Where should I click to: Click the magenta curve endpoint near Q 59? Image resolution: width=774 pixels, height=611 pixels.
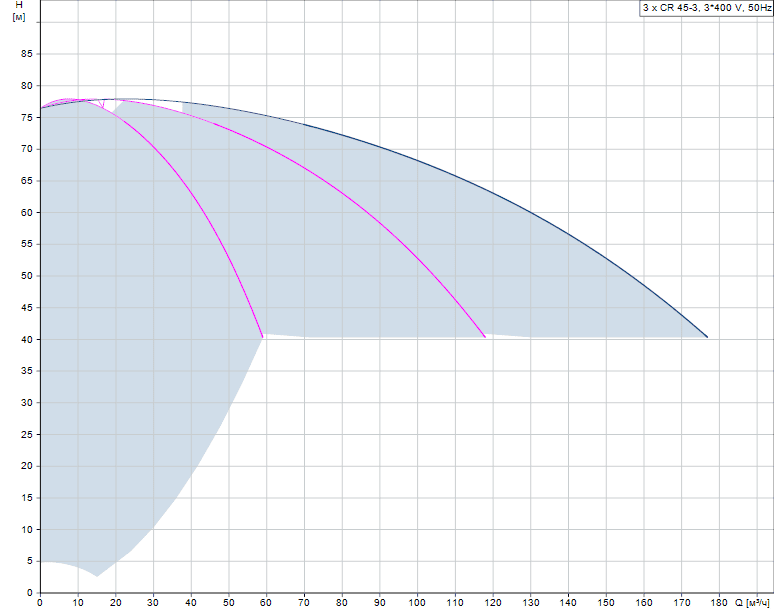[263, 337]
